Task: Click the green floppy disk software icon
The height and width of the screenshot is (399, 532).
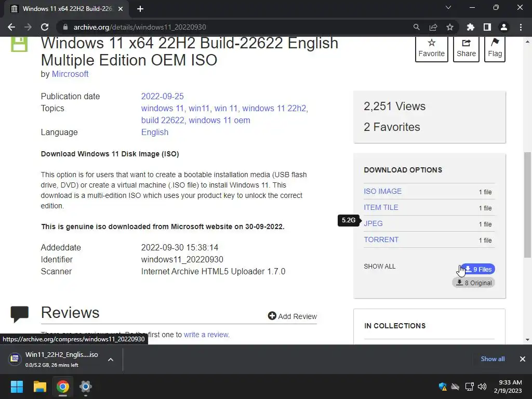Action: coord(19,44)
